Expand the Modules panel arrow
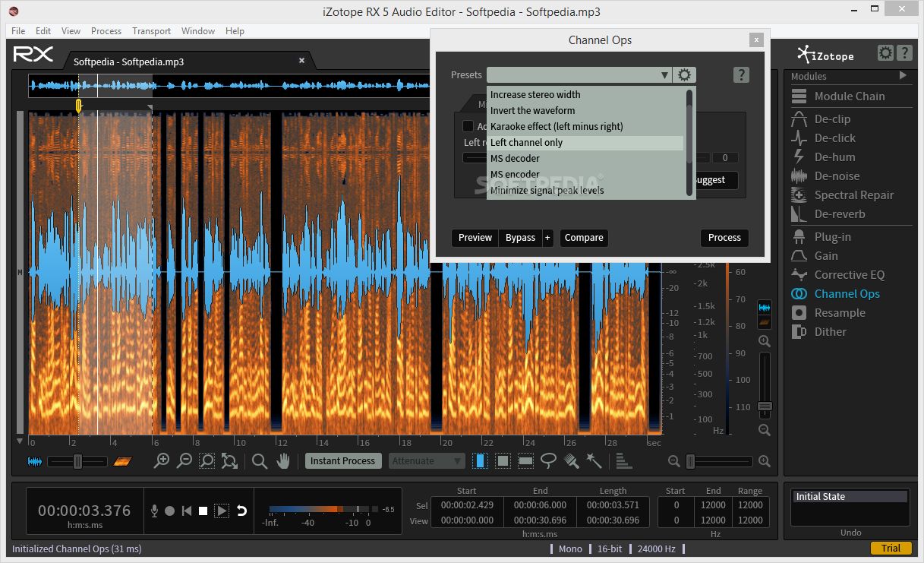 click(x=903, y=75)
